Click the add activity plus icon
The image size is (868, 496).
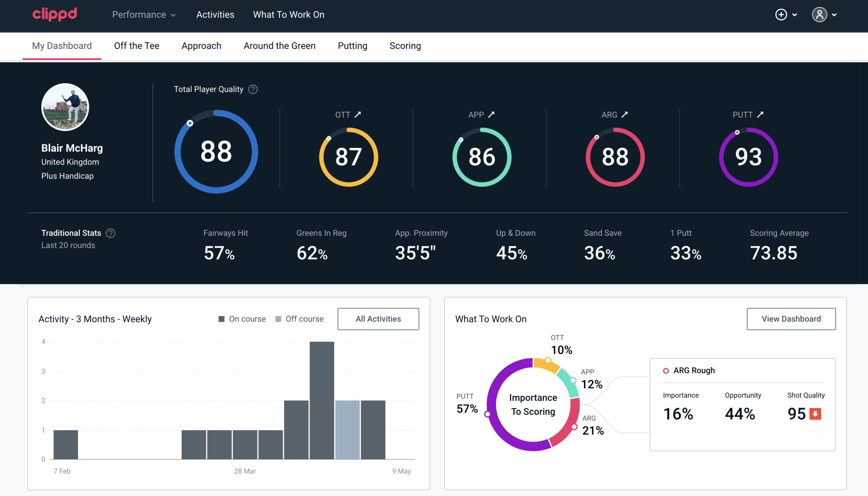click(x=781, y=15)
